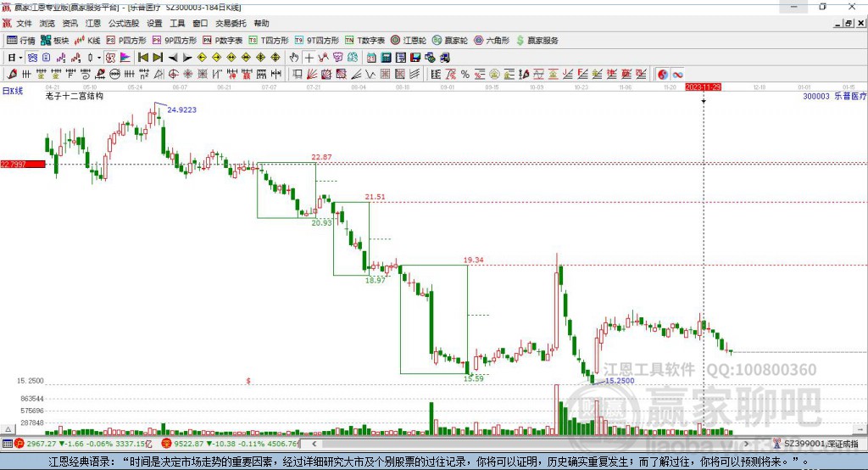Open the 赢家服务 button
The height and width of the screenshot is (470, 868).
pos(537,41)
